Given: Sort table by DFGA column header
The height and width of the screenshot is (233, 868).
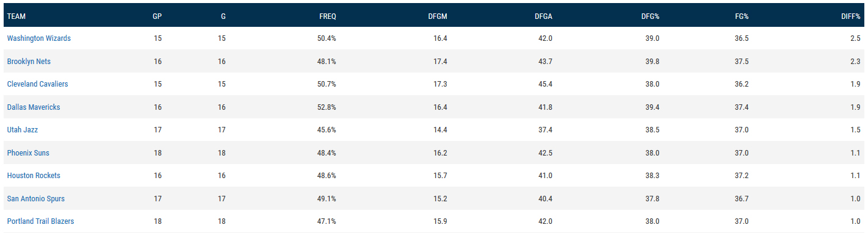Looking at the screenshot, I should (543, 15).
